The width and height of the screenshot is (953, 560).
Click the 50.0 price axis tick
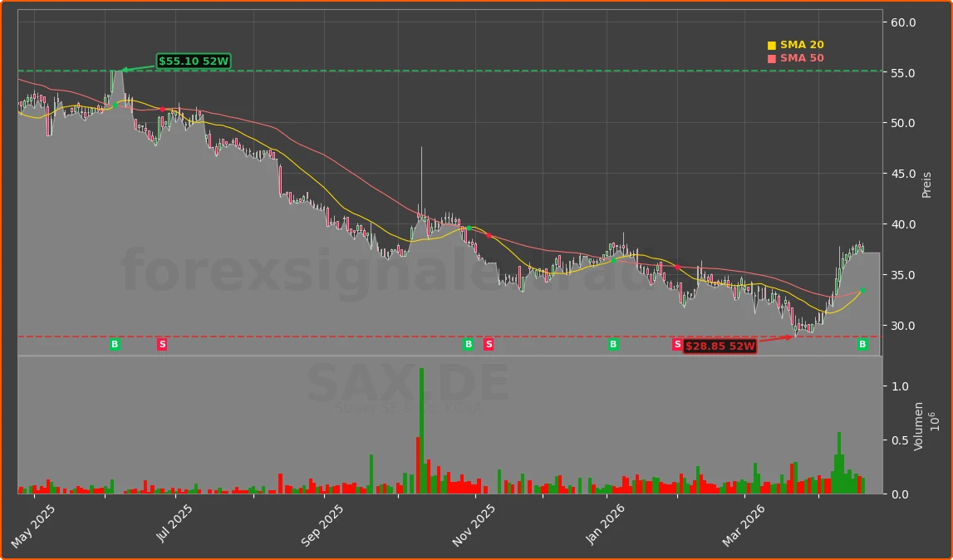click(903, 124)
